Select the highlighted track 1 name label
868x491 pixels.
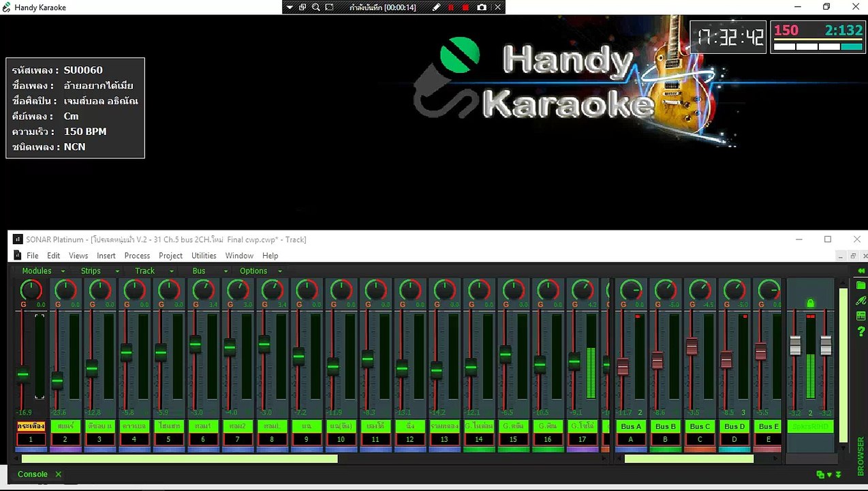point(31,426)
